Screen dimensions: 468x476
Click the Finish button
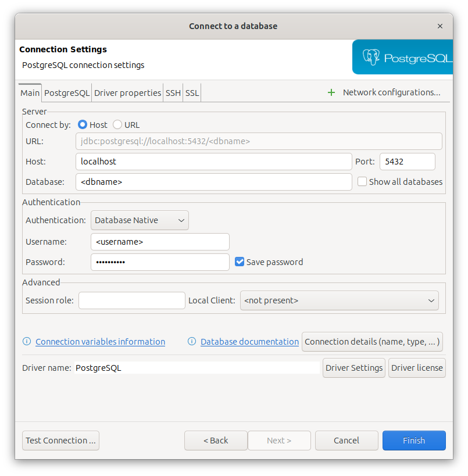tap(414, 440)
